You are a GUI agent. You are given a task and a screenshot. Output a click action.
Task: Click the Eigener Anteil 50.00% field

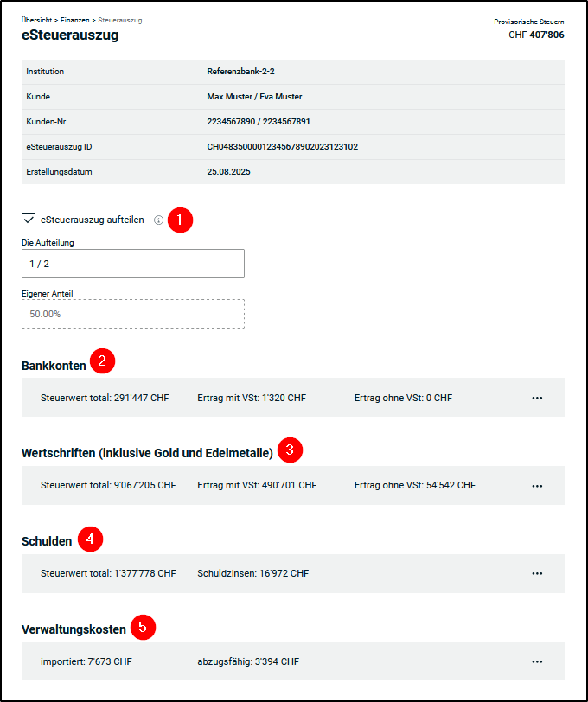tap(132, 314)
